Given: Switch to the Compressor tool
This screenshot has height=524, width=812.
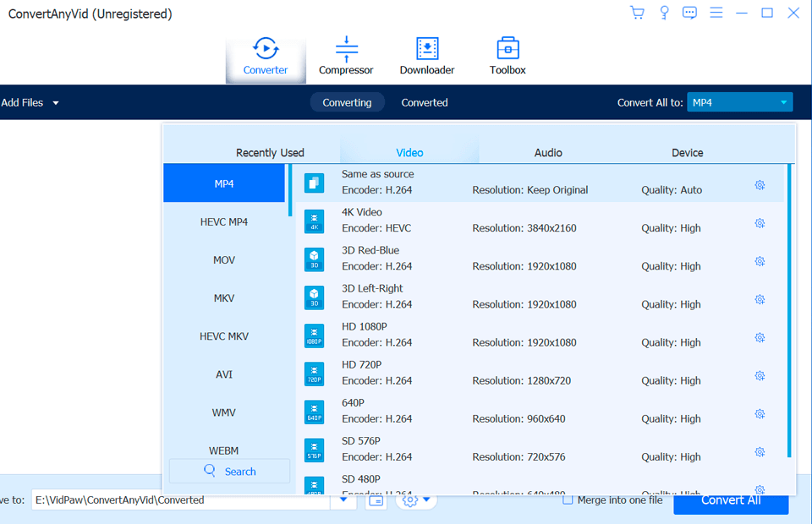Looking at the screenshot, I should point(346,54).
